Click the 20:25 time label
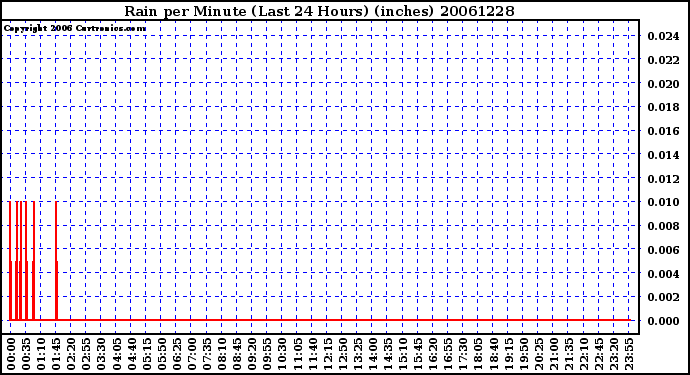690x375 pixels. pyautogui.click(x=538, y=354)
